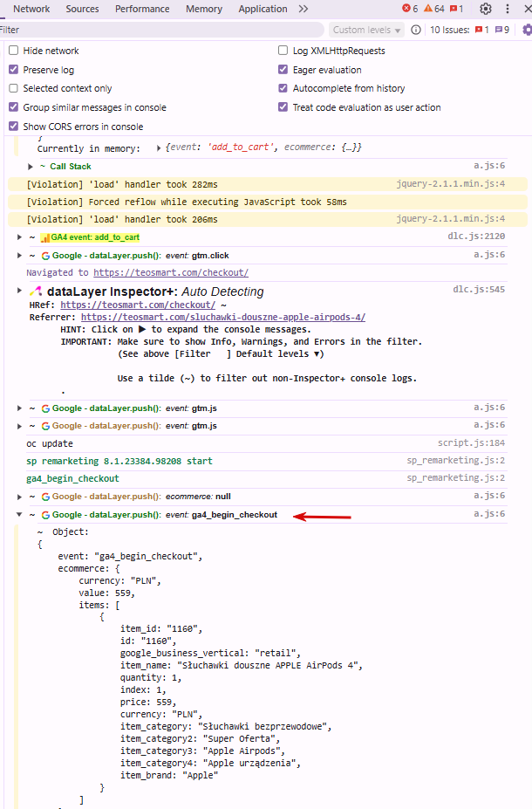
Task: Open source link dlc.js:2120
Action: 476,237
